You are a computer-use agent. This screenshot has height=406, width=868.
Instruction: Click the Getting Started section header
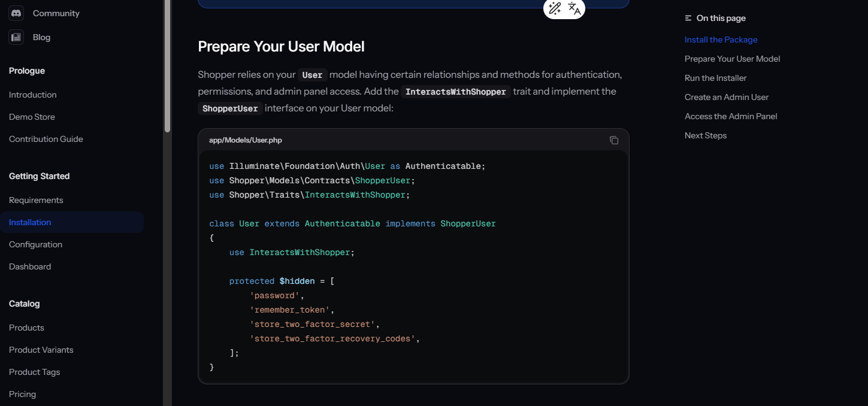click(x=40, y=176)
